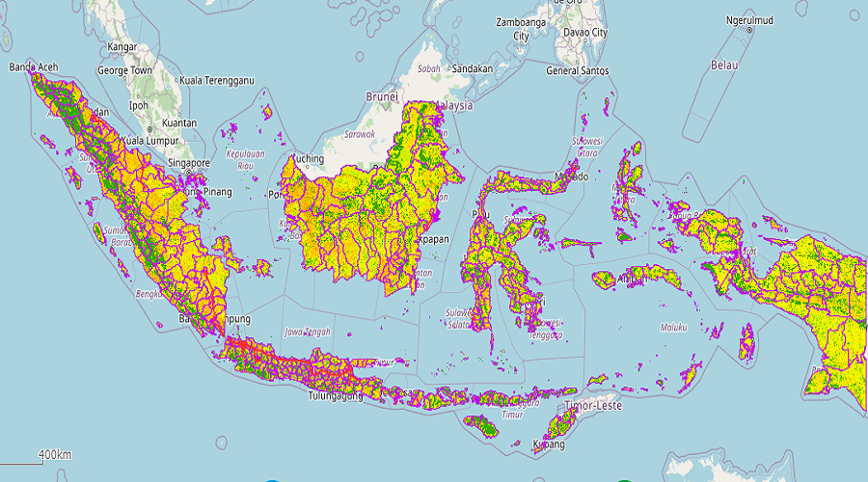Select the Kuala Lumpur label on map
Viewport: 868px width, 482px height.
coord(144,143)
